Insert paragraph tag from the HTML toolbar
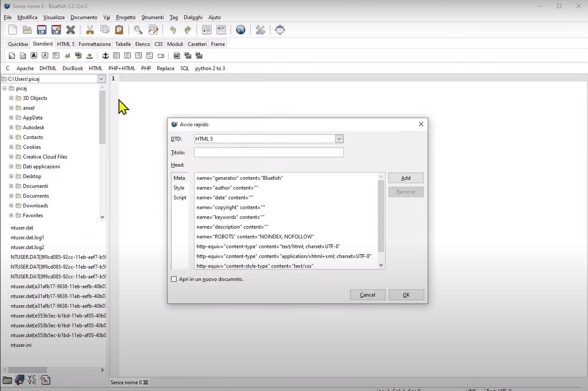 point(56,56)
